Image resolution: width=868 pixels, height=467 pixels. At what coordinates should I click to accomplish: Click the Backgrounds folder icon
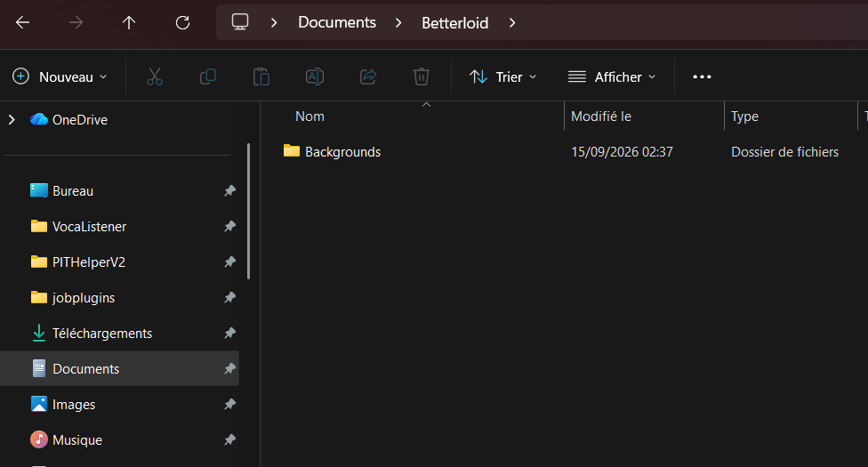point(292,150)
